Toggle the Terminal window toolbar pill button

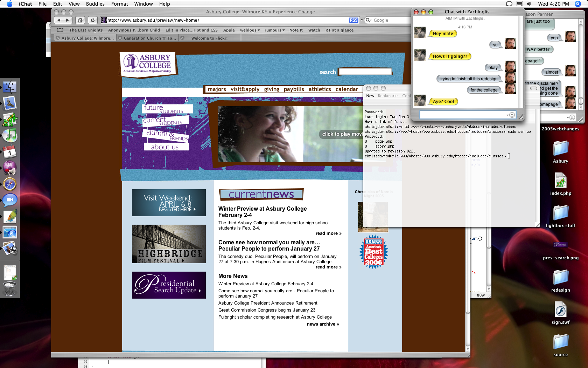tap(534, 88)
